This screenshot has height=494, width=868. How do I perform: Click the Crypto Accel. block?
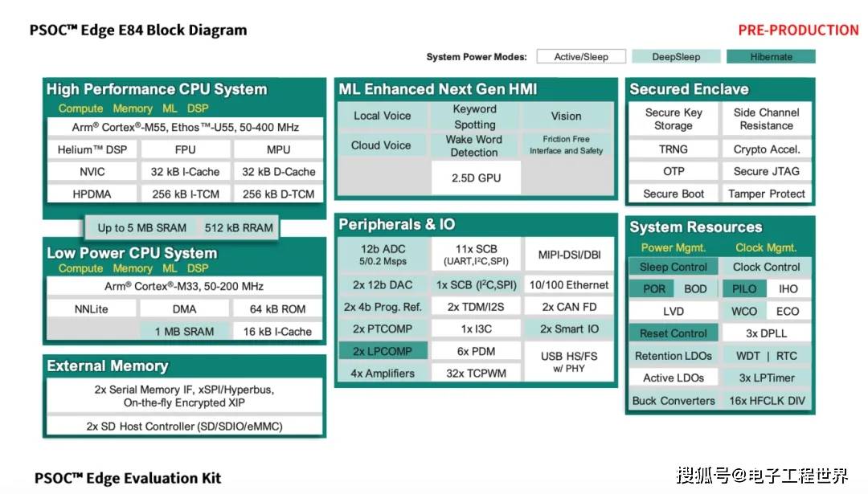pyautogui.click(x=767, y=149)
